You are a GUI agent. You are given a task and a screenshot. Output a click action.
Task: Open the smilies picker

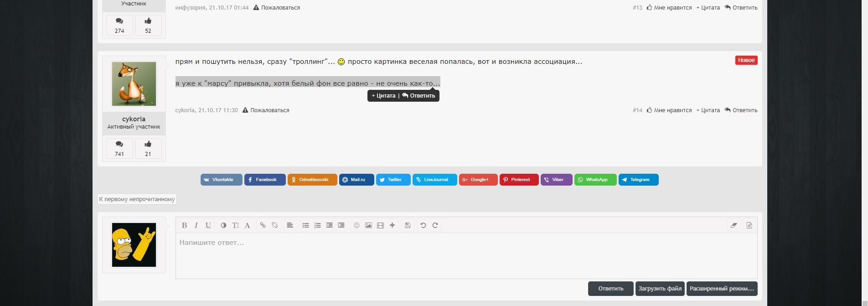pos(356,225)
